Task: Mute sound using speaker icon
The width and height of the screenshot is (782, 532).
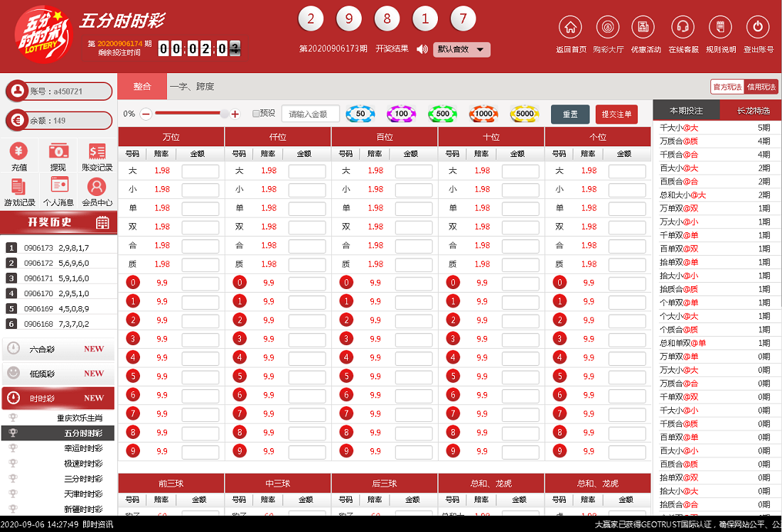Action: (422, 49)
